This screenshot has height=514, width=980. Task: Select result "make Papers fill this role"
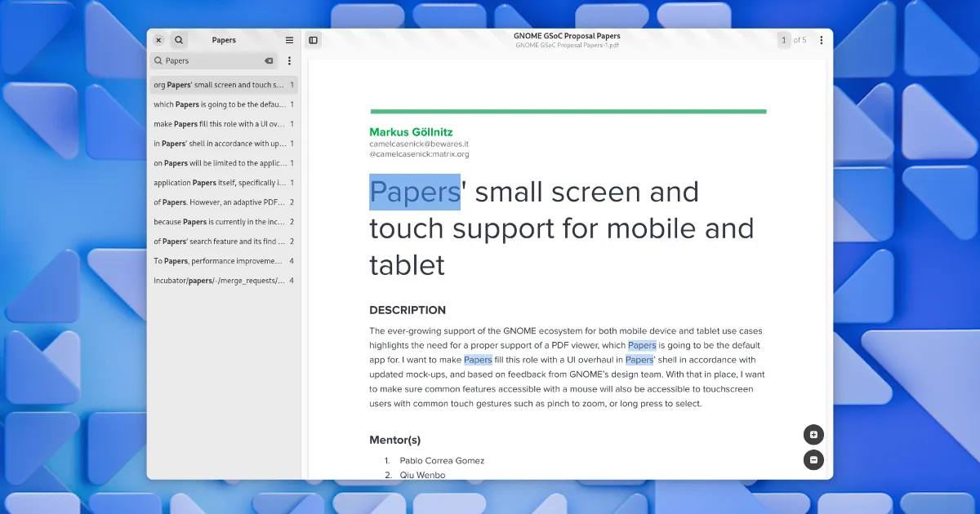click(x=220, y=124)
